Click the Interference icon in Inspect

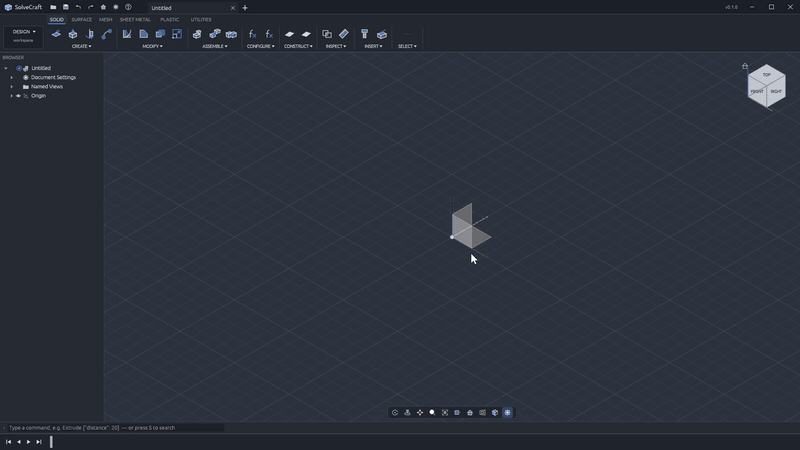point(327,34)
